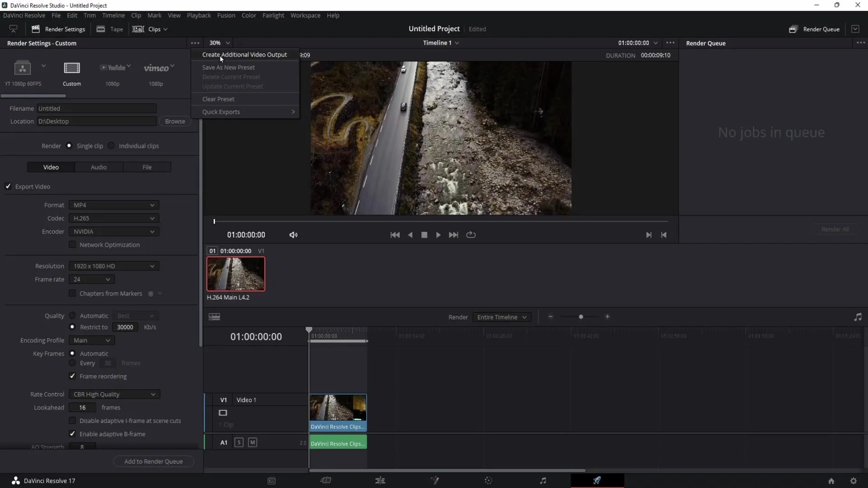Select the Deliver page rocket icon
Viewport: 868px width, 488px height.
tap(597, 481)
